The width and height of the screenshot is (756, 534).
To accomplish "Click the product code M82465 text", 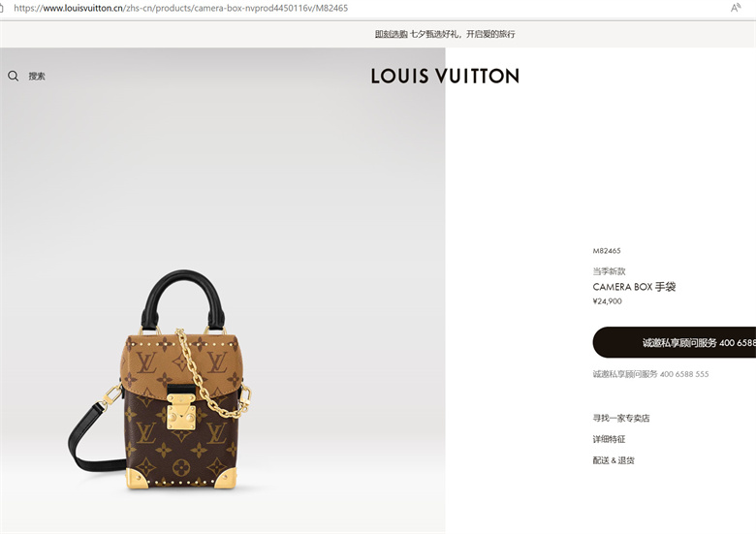I will [x=607, y=251].
